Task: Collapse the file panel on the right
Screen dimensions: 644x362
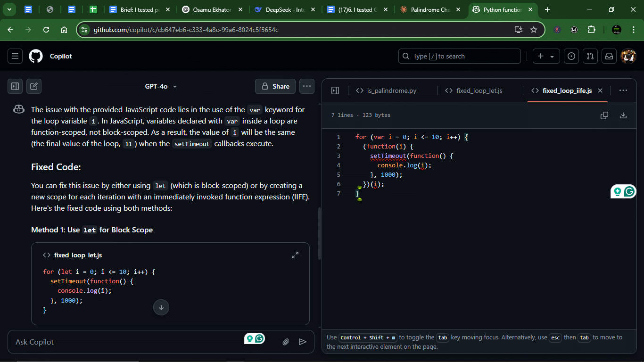Action: click(335, 90)
